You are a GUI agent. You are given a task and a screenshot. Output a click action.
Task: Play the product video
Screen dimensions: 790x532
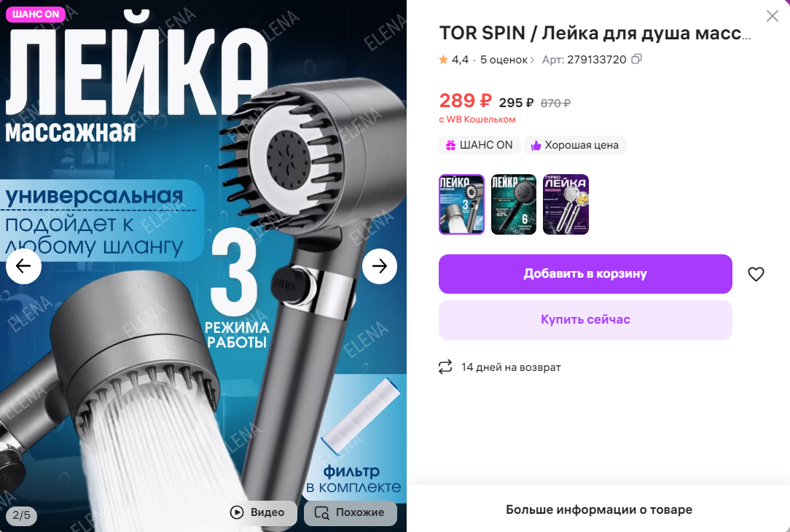257,512
